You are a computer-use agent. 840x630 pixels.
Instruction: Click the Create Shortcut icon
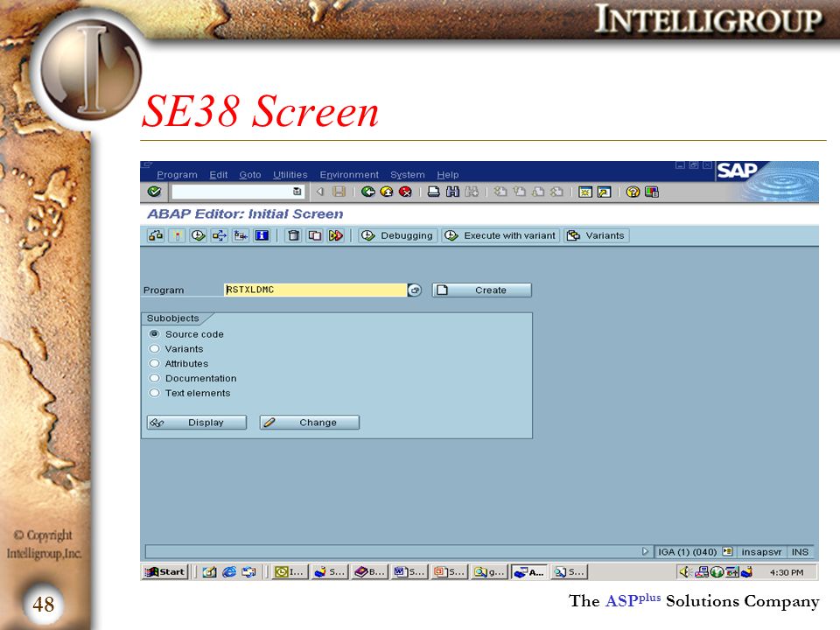(x=605, y=192)
